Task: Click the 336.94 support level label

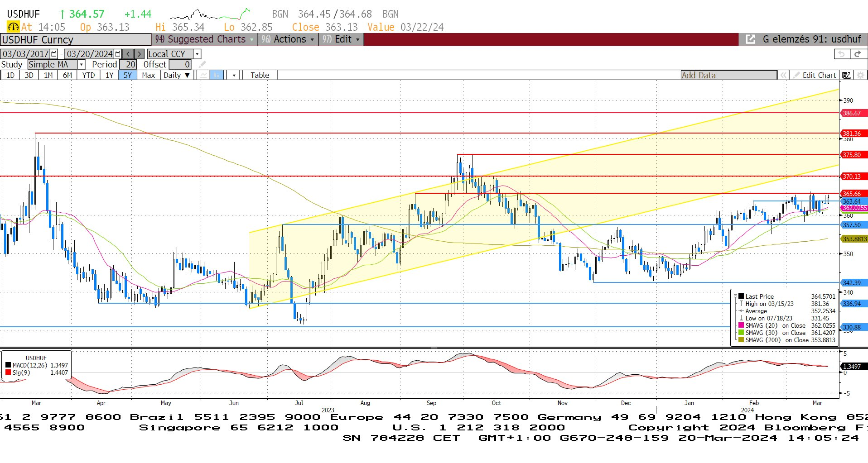Action: 854,304
